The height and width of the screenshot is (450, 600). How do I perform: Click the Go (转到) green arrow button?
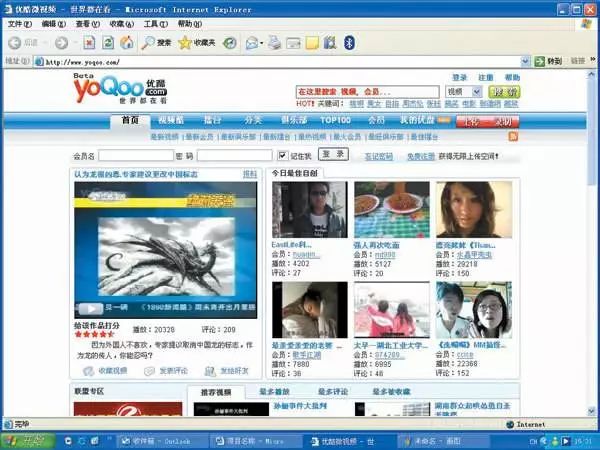(x=548, y=61)
